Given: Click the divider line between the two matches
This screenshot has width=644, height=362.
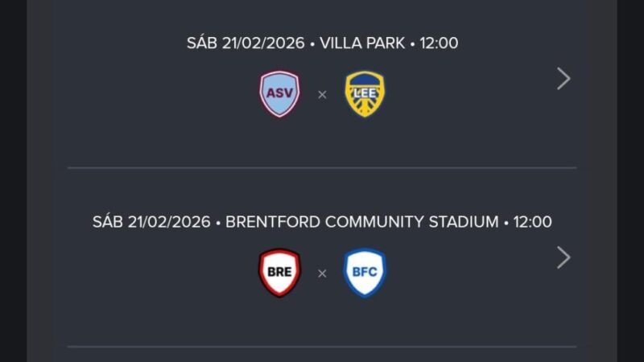Looking at the screenshot, I should pyautogui.click(x=322, y=168).
